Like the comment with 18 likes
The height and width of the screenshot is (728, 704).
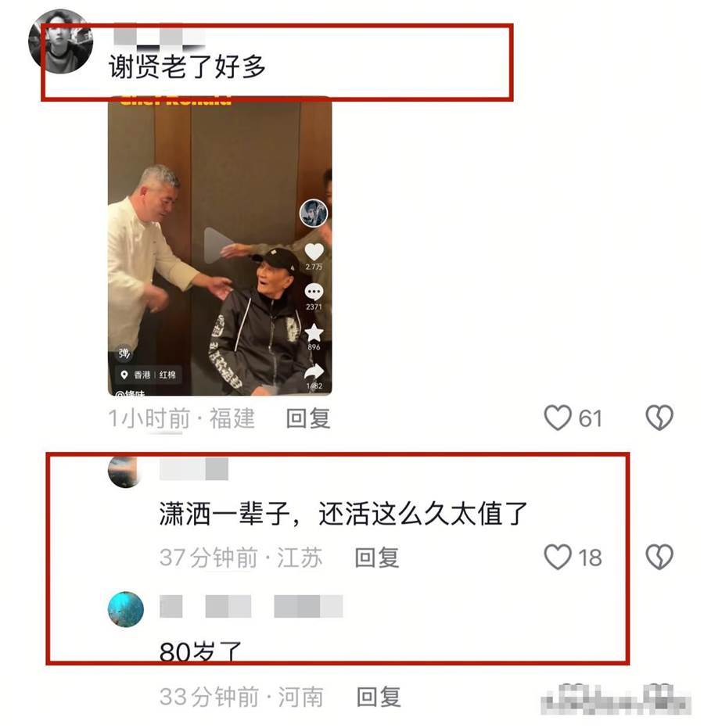coord(557,557)
